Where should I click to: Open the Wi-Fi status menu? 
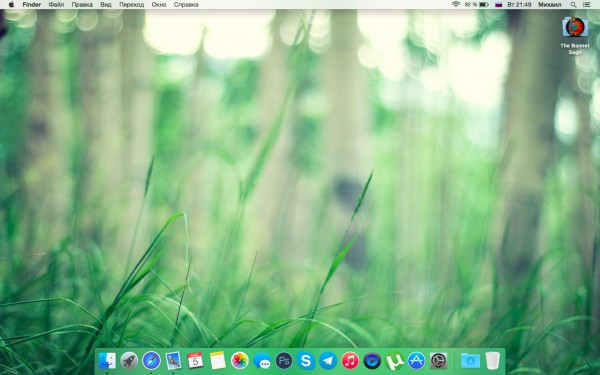(x=455, y=4)
